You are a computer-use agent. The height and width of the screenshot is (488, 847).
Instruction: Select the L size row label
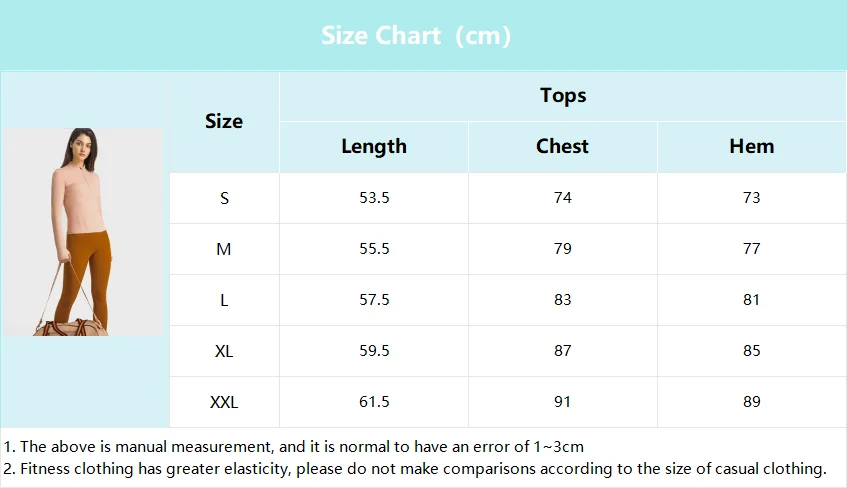[x=224, y=300]
